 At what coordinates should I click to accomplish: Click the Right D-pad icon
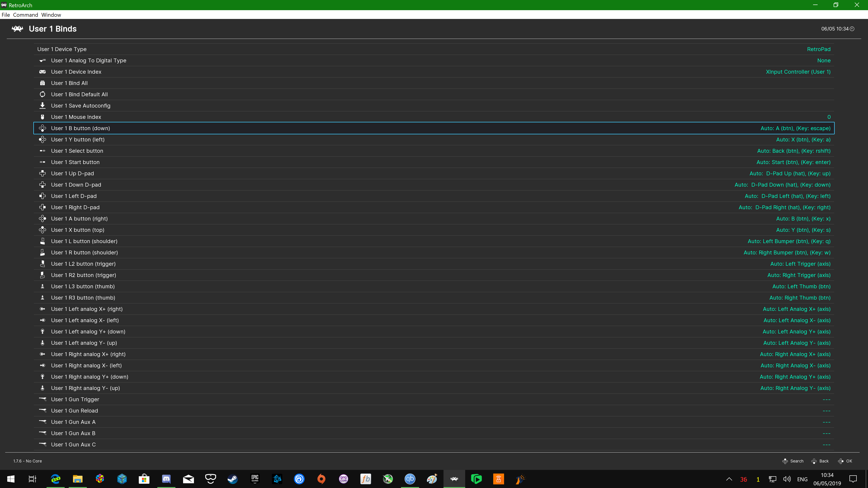pos(42,207)
